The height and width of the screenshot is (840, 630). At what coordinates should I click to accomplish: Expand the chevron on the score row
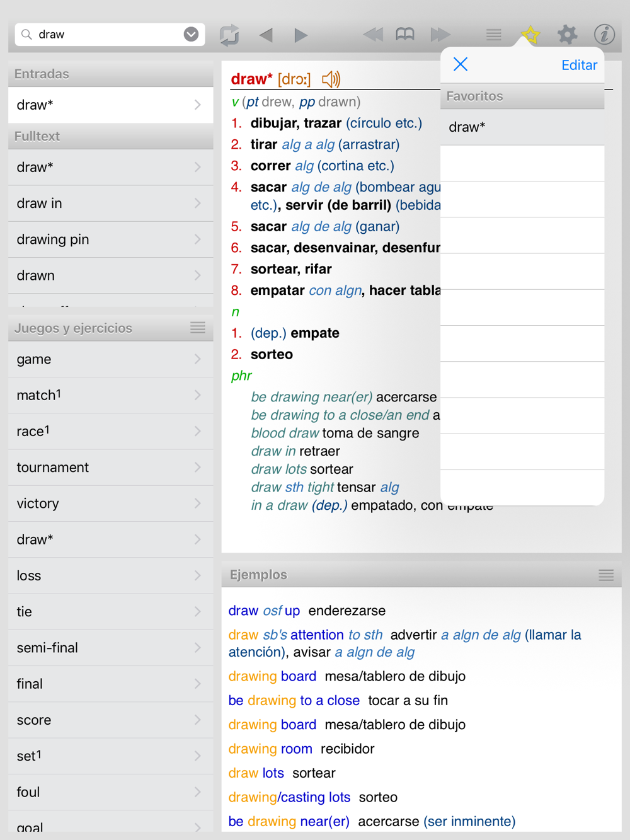coord(198,720)
